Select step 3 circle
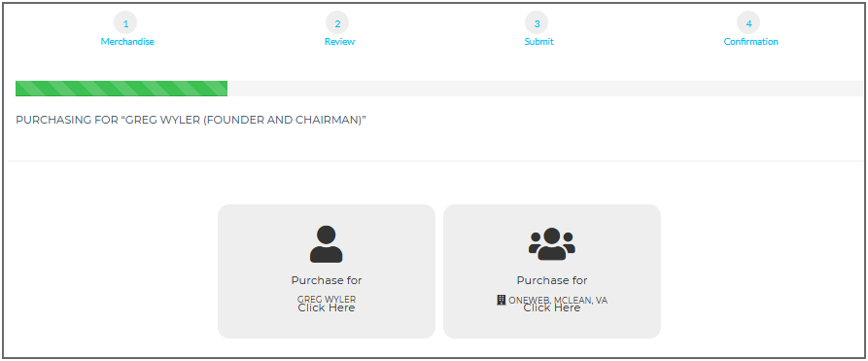The image size is (868, 361). click(537, 23)
